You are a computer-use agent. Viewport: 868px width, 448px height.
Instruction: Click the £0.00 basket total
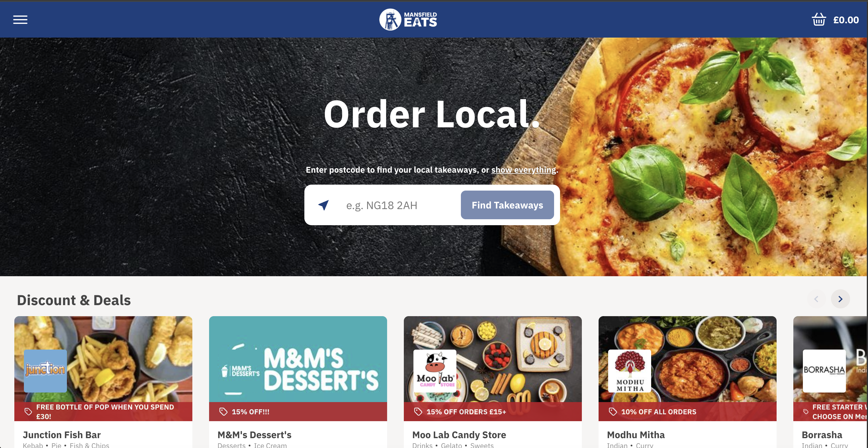pyautogui.click(x=846, y=20)
